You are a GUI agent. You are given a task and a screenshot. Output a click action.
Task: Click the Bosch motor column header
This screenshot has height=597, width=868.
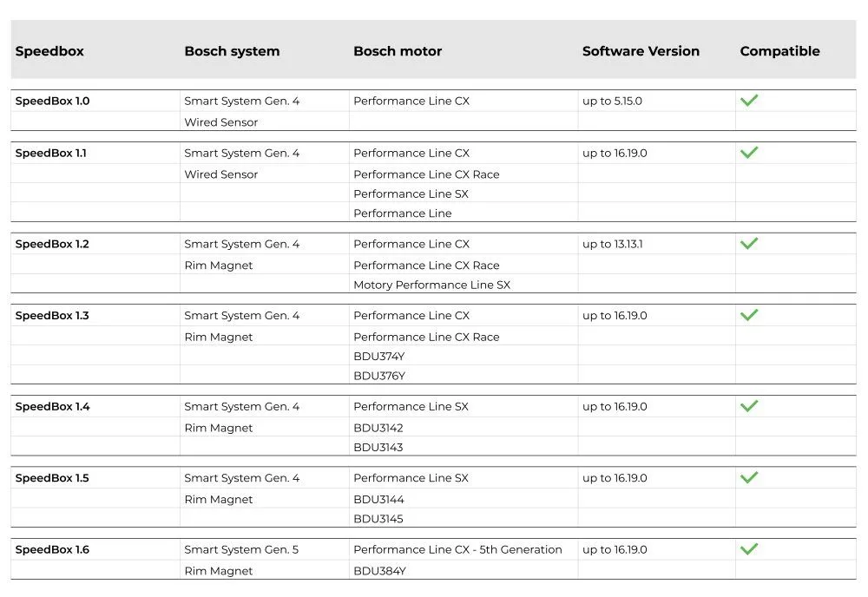pos(398,51)
